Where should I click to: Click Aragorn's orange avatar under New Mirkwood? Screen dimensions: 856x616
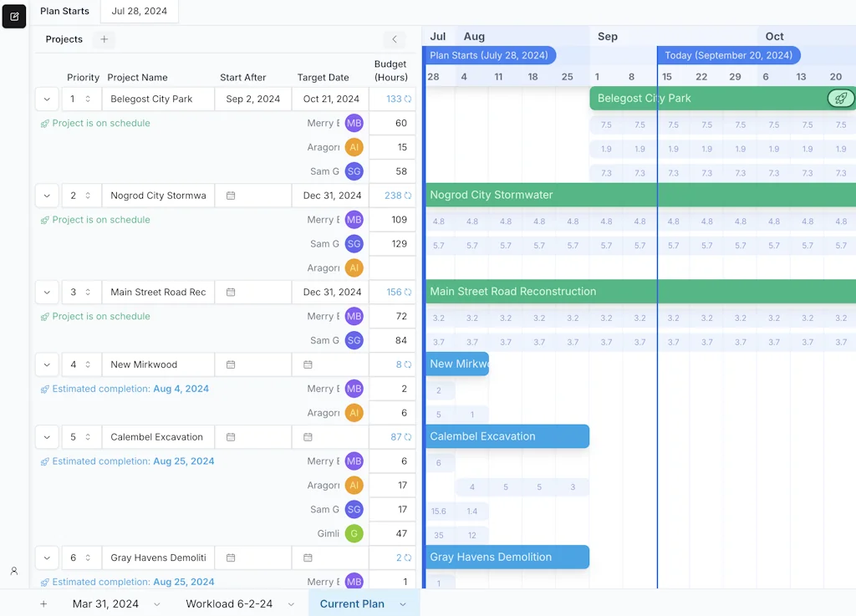pyautogui.click(x=354, y=412)
